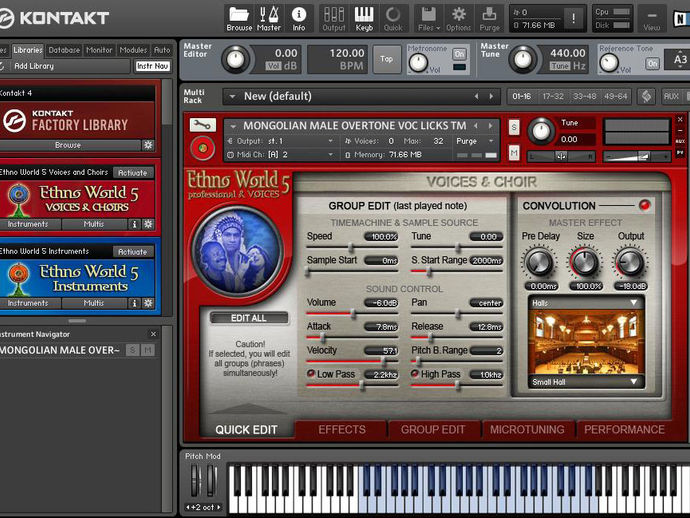
Task: Open the View minimize icon
Action: tap(652, 18)
